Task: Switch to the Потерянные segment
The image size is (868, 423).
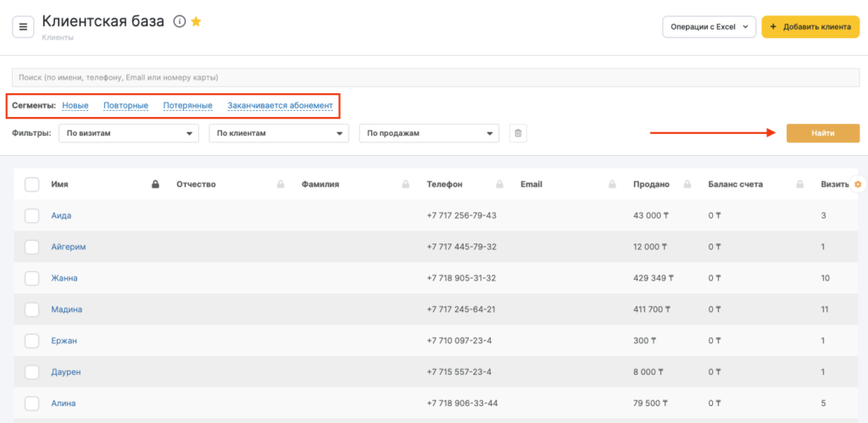Action: click(187, 106)
